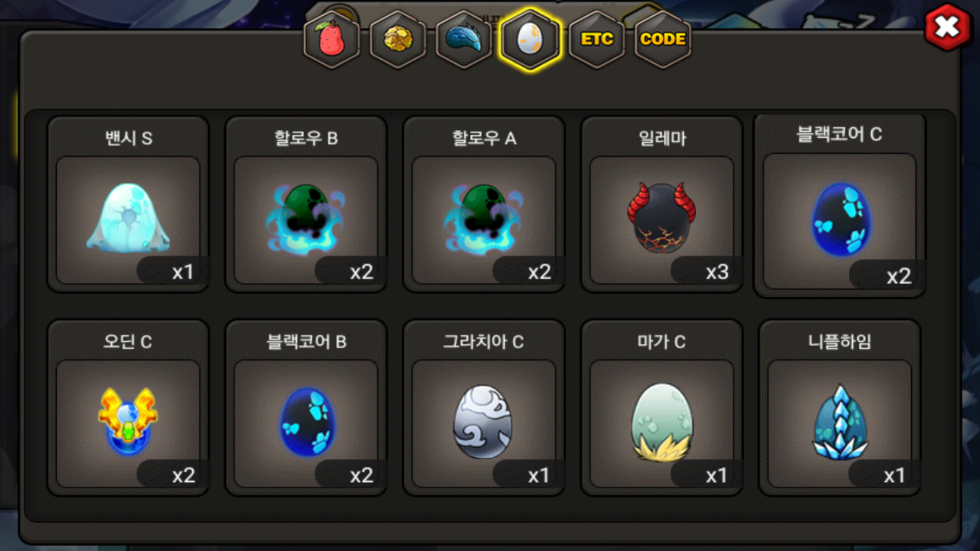Open the ETC tab
Image resolution: width=980 pixels, height=551 pixels.
pos(597,39)
